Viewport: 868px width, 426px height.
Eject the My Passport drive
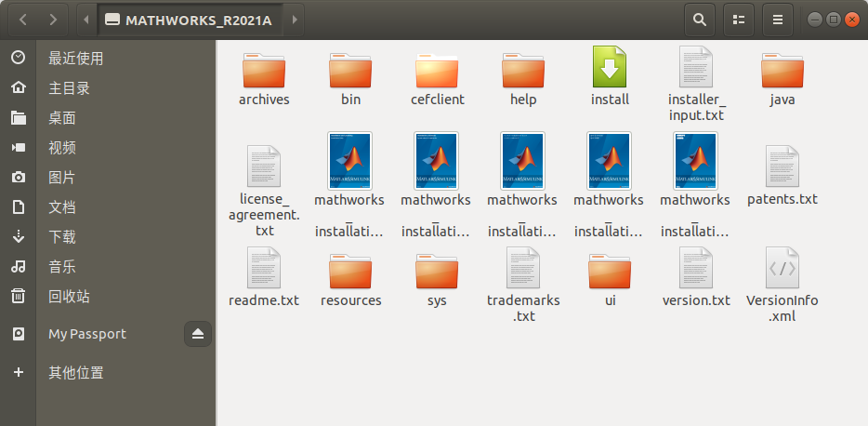click(x=198, y=334)
